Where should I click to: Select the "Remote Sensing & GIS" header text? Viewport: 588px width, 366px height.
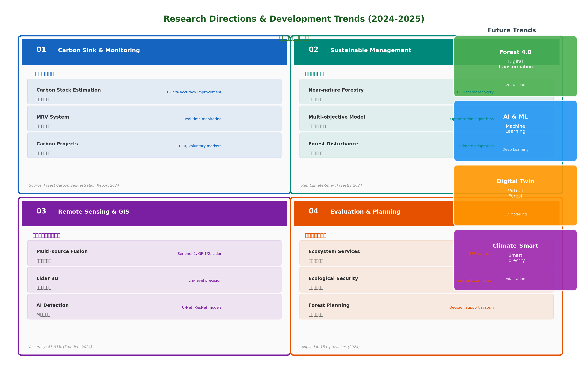(x=94, y=212)
